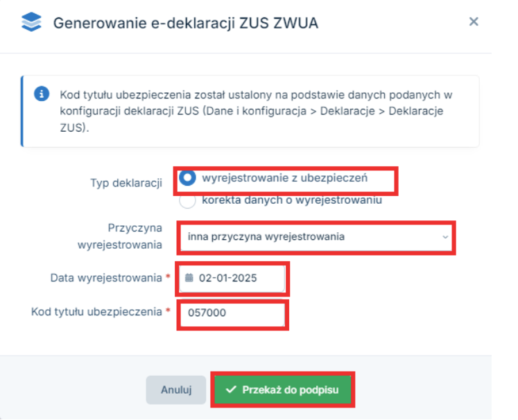Click the green Przekaż do podpisu button
Image resolution: width=518 pixels, height=420 pixels.
(x=283, y=390)
